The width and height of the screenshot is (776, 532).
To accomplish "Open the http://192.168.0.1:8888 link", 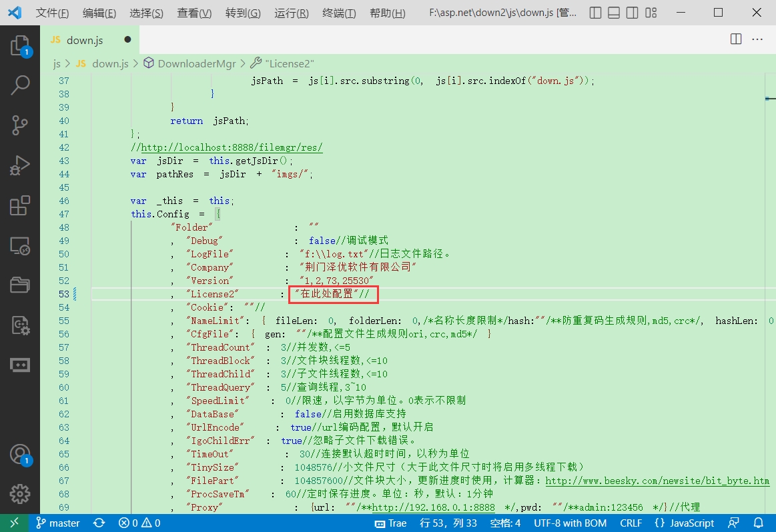I will (433, 507).
